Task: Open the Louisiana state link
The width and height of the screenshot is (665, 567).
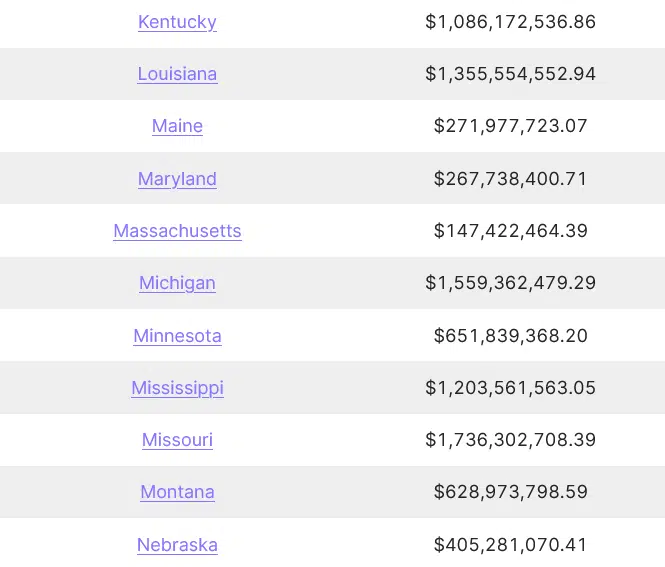Action: 177,74
